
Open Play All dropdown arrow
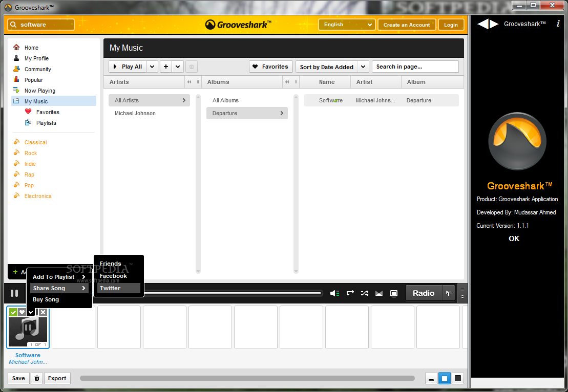click(152, 67)
